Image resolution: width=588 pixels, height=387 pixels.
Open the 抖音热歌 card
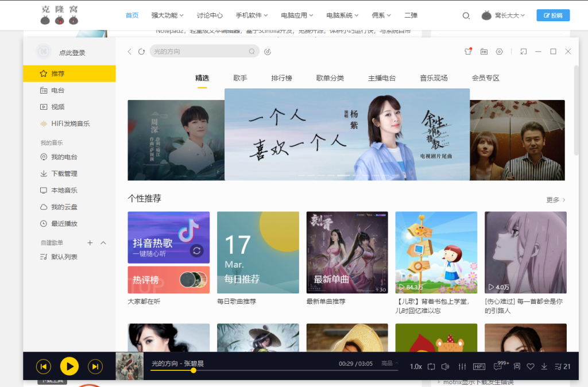[x=169, y=237]
